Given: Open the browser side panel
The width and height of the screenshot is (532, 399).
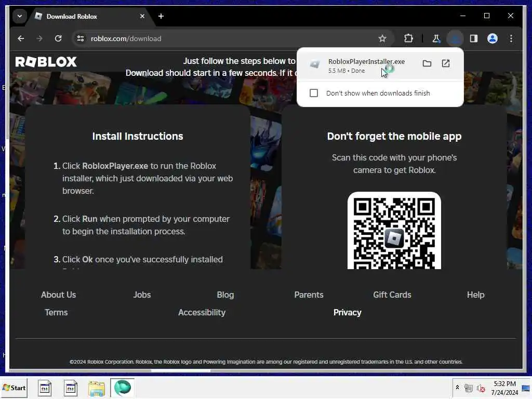Looking at the screenshot, I should click(474, 38).
